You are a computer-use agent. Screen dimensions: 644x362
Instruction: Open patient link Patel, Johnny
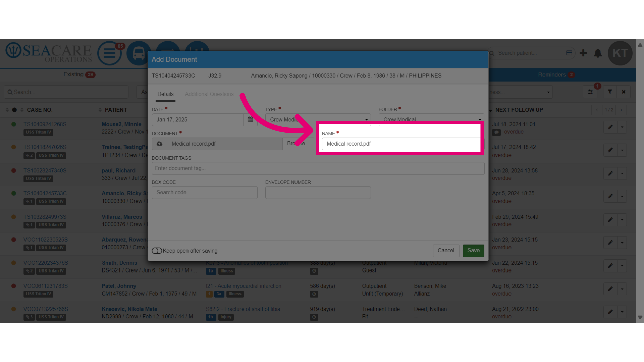[x=119, y=286]
